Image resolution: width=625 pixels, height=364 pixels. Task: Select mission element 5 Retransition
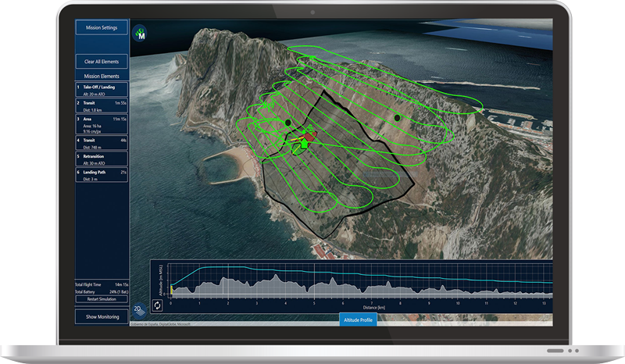[x=102, y=159]
